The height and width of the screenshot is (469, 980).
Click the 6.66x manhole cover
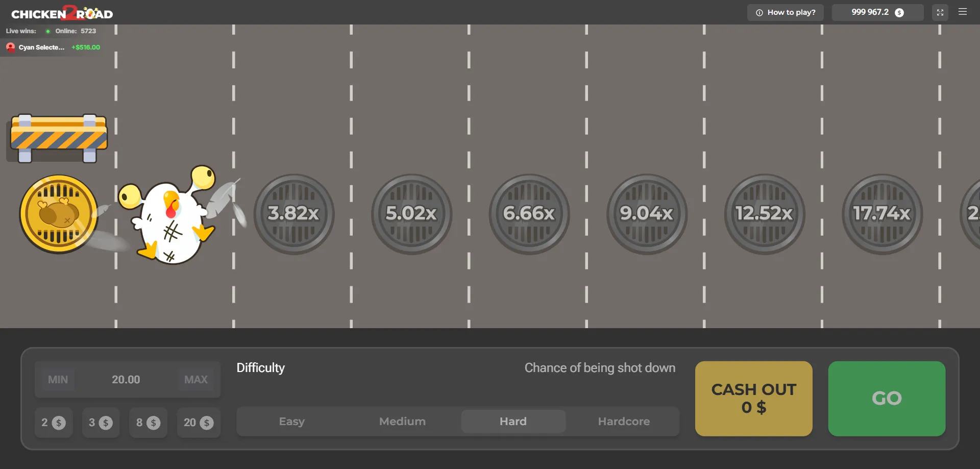click(x=529, y=214)
